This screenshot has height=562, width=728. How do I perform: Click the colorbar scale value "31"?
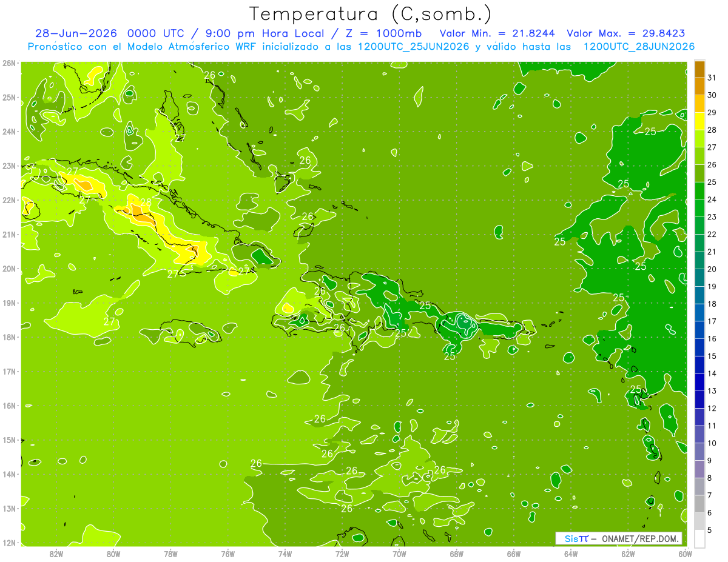point(712,78)
